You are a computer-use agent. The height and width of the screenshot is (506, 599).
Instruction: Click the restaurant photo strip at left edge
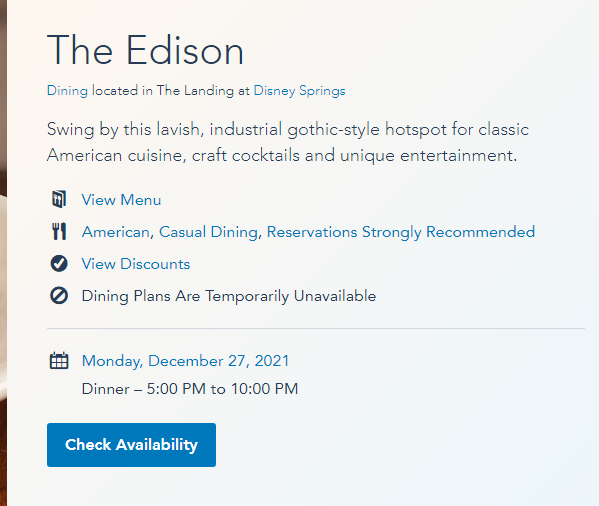point(3,253)
